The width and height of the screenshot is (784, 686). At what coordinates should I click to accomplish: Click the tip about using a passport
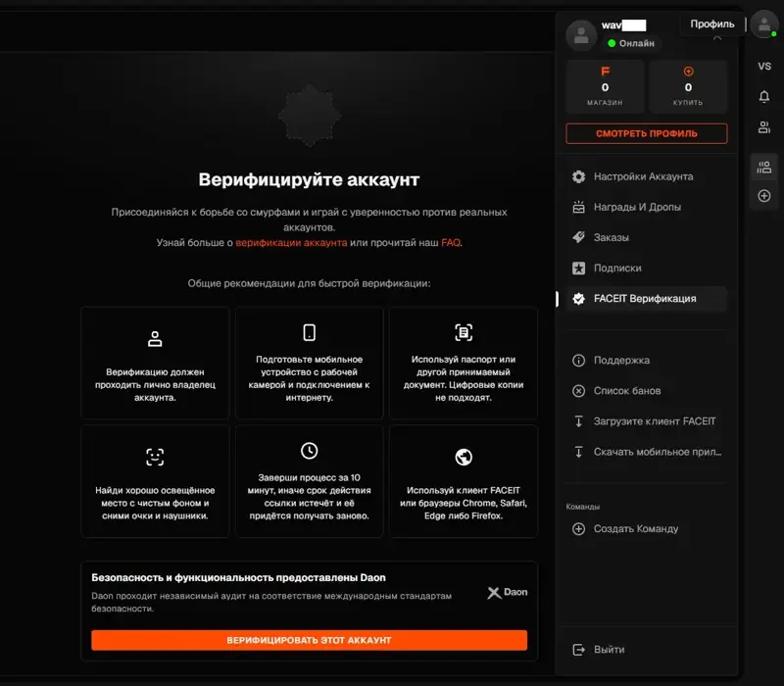pyautogui.click(x=464, y=363)
